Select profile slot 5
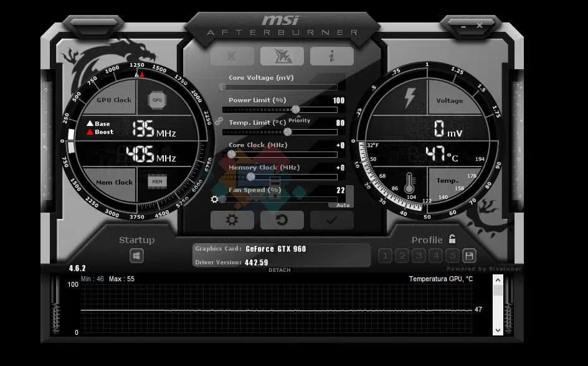The height and width of the screenshot is (366, 588). tap(453, 256)
